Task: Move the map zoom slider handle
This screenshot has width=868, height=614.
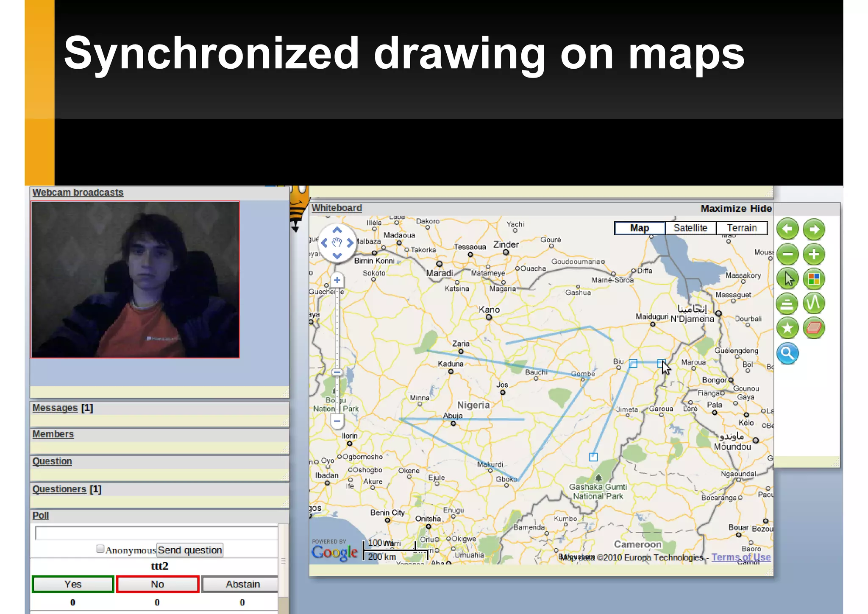Action: pos(337,372)
